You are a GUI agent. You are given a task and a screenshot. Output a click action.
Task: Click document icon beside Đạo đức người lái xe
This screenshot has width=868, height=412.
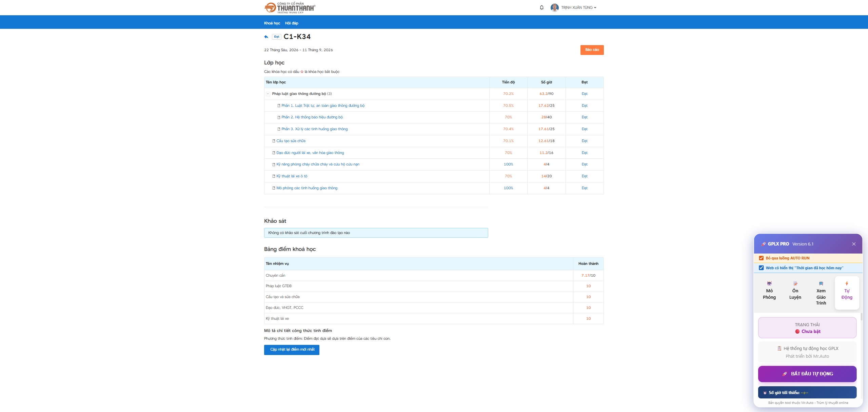[274, 153]
